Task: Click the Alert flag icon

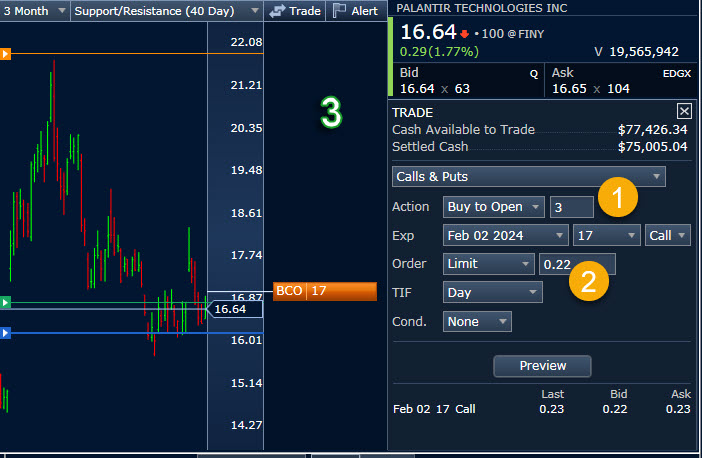Action: pos(339,11)
